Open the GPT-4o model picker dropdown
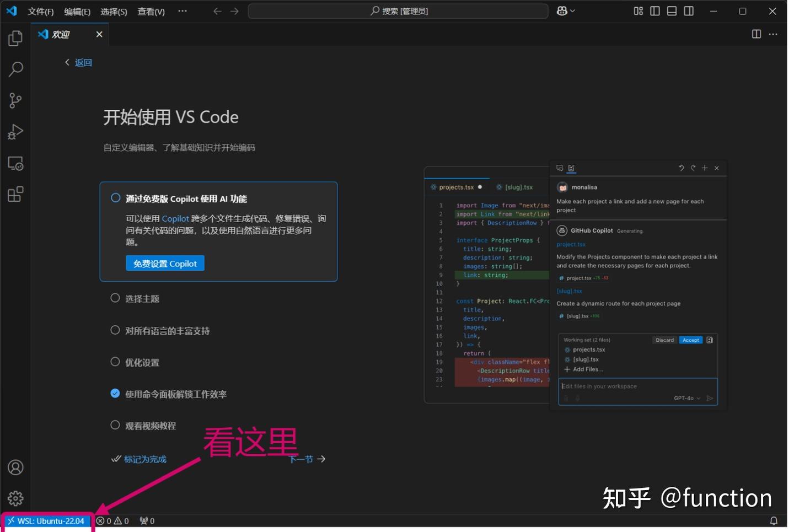The width and height of the screenshot is (794, 532). (x=687, y=397)
